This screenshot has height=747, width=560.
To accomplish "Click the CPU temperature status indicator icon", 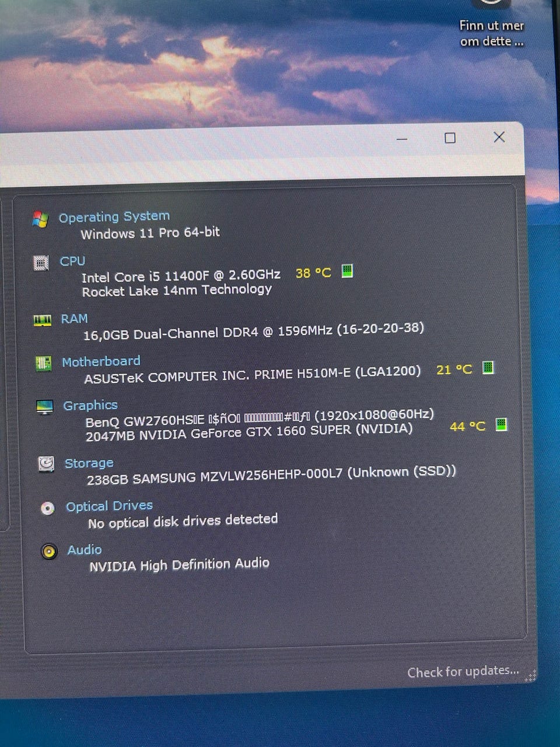I will click(347, 271).
